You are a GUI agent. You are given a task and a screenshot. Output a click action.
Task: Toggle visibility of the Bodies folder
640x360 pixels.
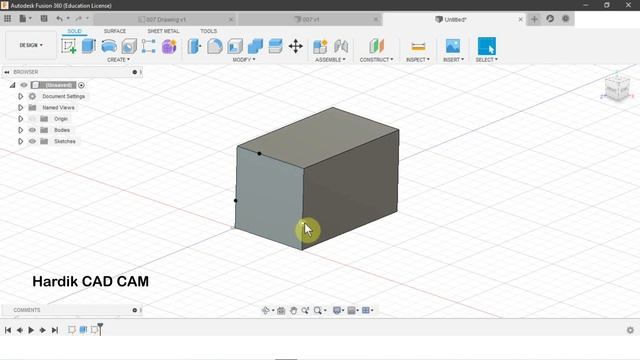32,130
